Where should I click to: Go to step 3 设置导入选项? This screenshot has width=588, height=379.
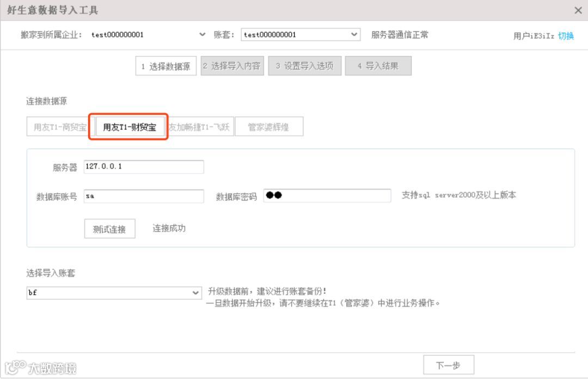click(x=304, y=66)
